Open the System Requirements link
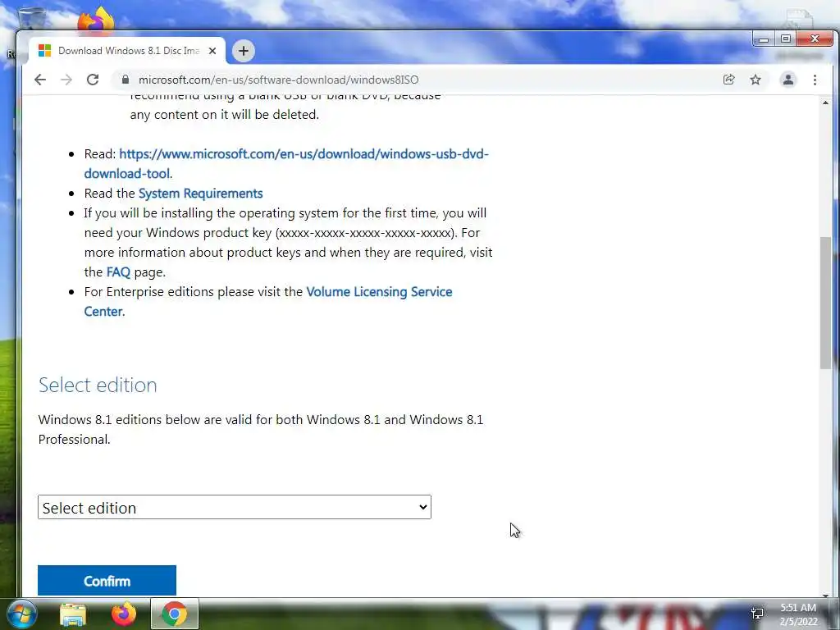The image size is (840, 630). pos(200,194)
